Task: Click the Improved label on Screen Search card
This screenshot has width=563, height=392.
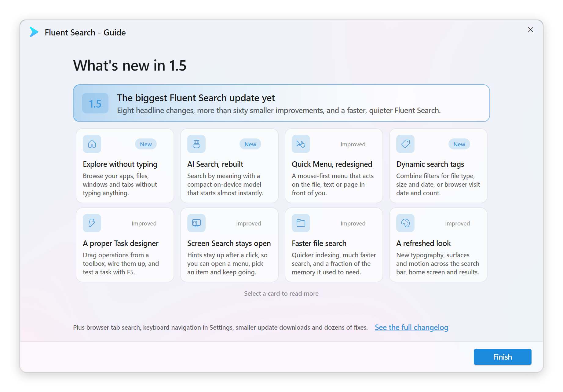Action: [248, 223]
